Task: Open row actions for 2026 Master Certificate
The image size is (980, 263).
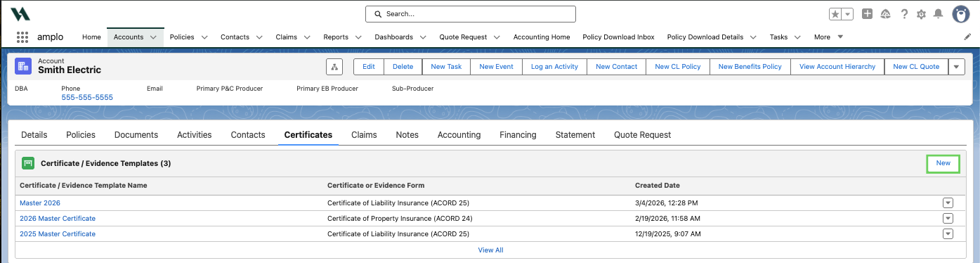Action: pyautogui.click(x=948, y=219)
